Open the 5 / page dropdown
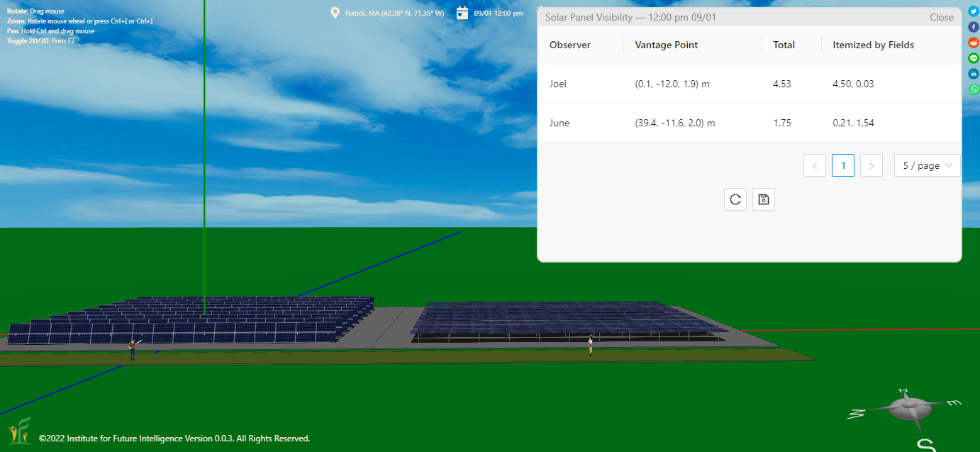This screenshot has width=980, height=452. (x=927, y=165)
